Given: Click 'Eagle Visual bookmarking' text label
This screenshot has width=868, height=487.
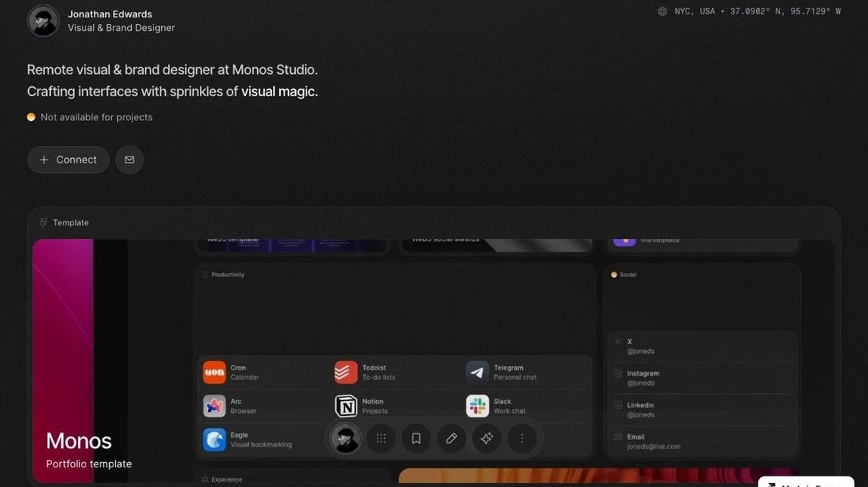Looking at the screenshot, I should (x=261, y=440).
